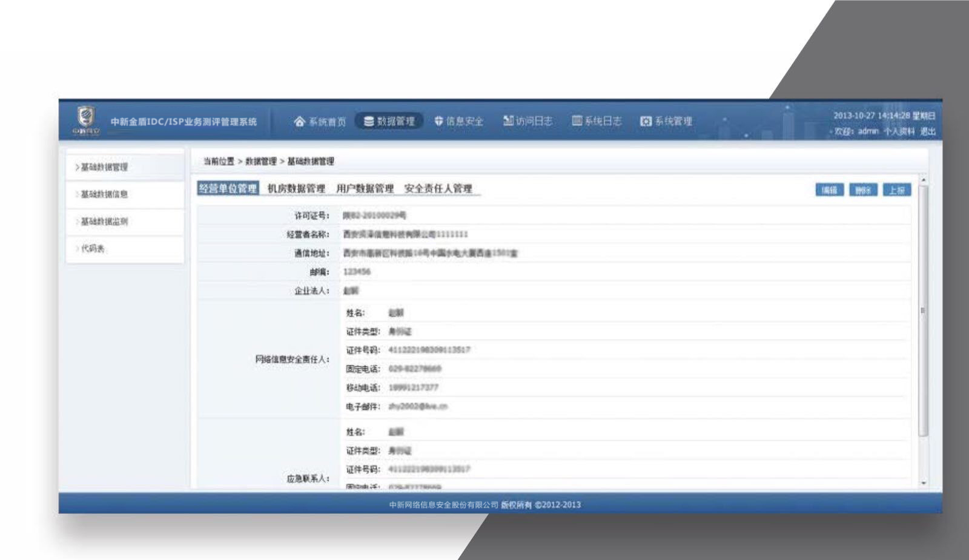
Task: Open 基础数据信息 in the left sidebar
Action: 104,194
